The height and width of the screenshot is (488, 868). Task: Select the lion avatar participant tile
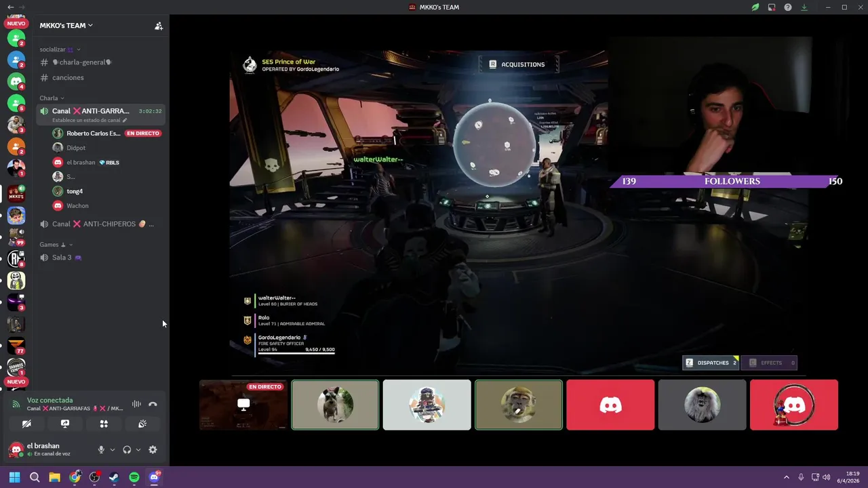click(702, 405)
